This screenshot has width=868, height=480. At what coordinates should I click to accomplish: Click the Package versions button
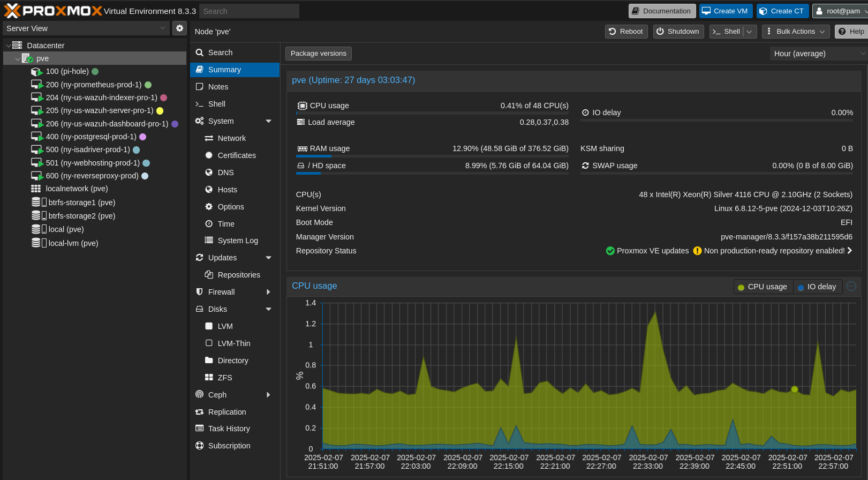coord(318,54)
